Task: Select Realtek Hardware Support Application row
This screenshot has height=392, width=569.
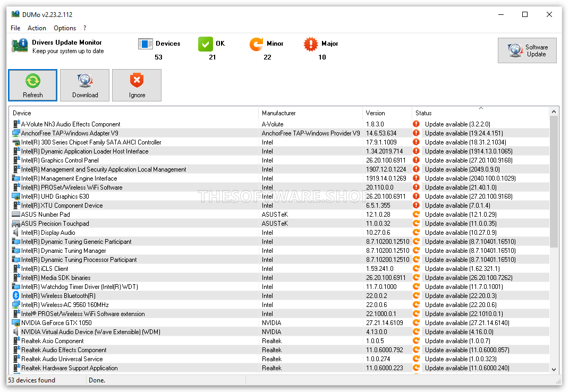Action: coord(279,368)
